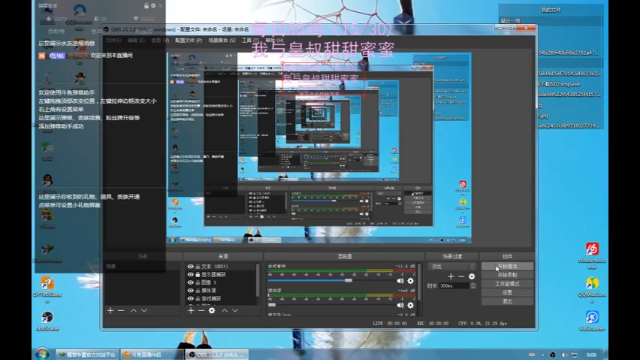The image size is (640, 360).
Task: Toggle the lock on the 图像 3 source
Action: (198, 282)
